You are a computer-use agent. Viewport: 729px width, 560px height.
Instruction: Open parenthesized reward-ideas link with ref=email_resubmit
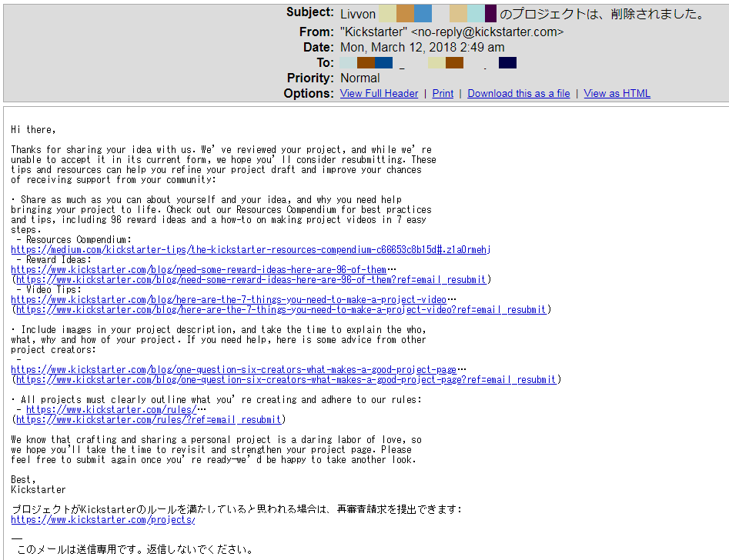pyautogui.click(x=251, y=280)
